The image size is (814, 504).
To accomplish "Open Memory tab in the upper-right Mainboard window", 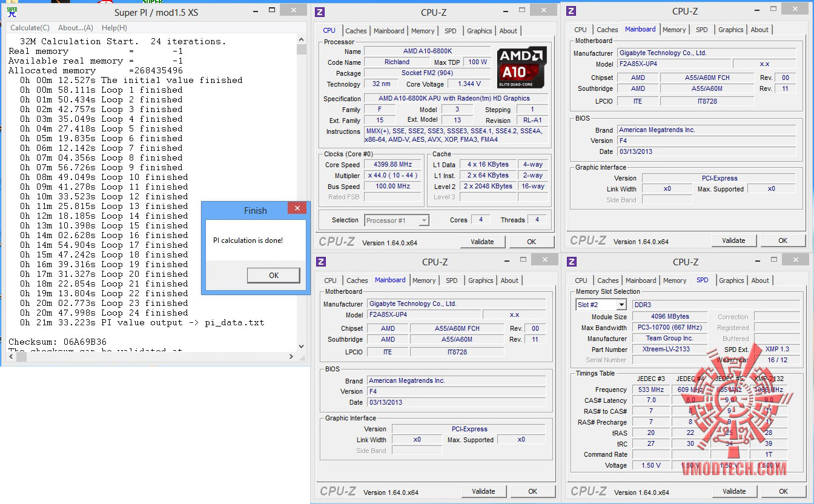I will 674,30.
